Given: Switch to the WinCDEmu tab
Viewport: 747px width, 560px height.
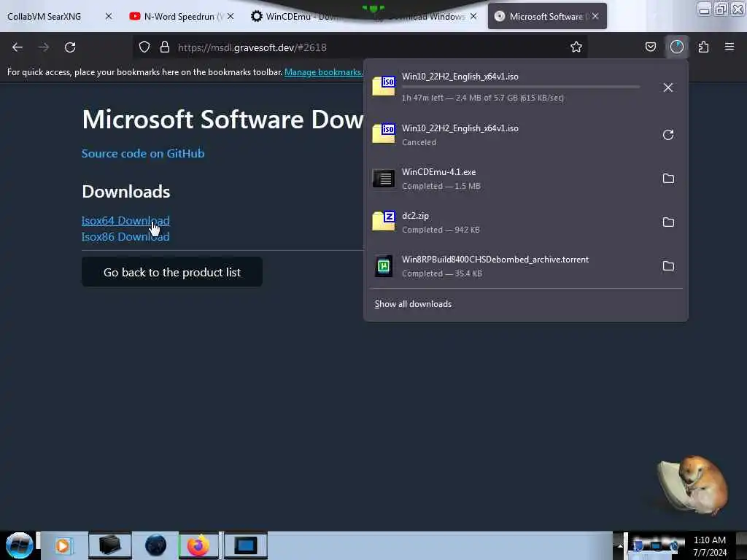Looking at the screenshot, I should click(301, 16).
